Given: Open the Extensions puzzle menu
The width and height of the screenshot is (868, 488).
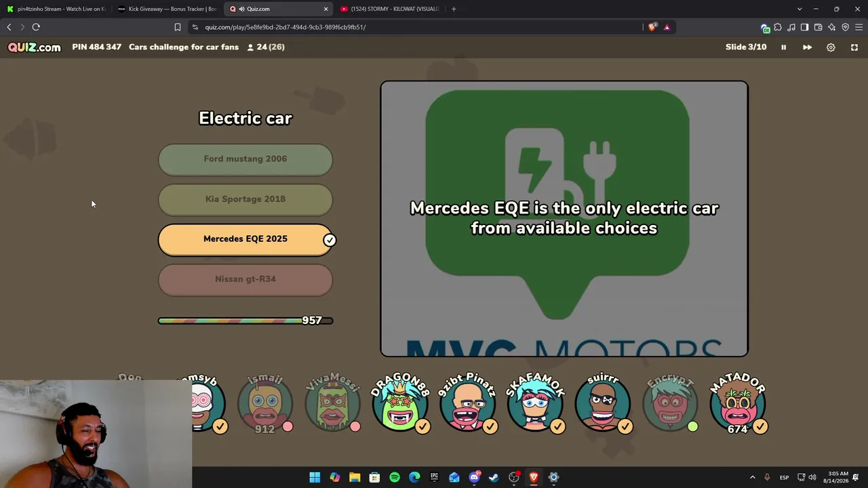Looking at the screenshot, I should (x=778, y=27).
